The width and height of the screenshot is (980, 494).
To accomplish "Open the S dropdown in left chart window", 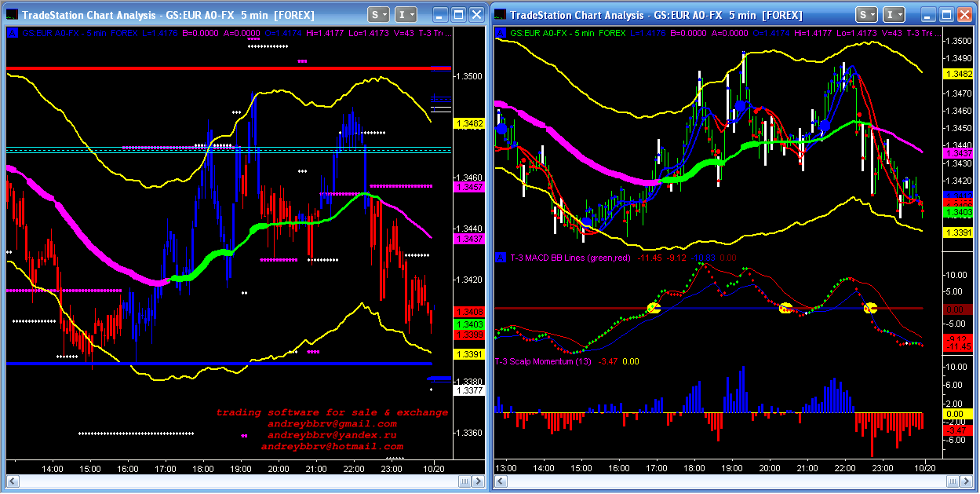I will click(x=378, y=14).
